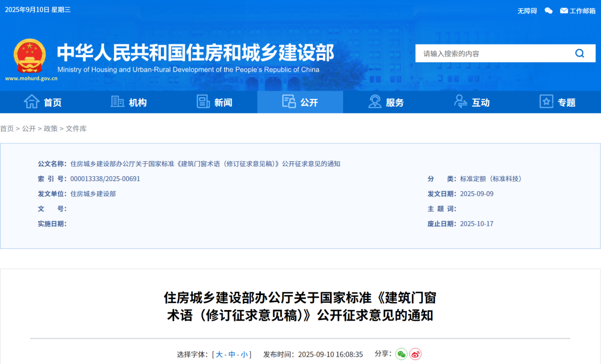The height and width of the screenshot is (364, 601).
Task: Click the English ministry name subtitle
Action: click(188, 69)
